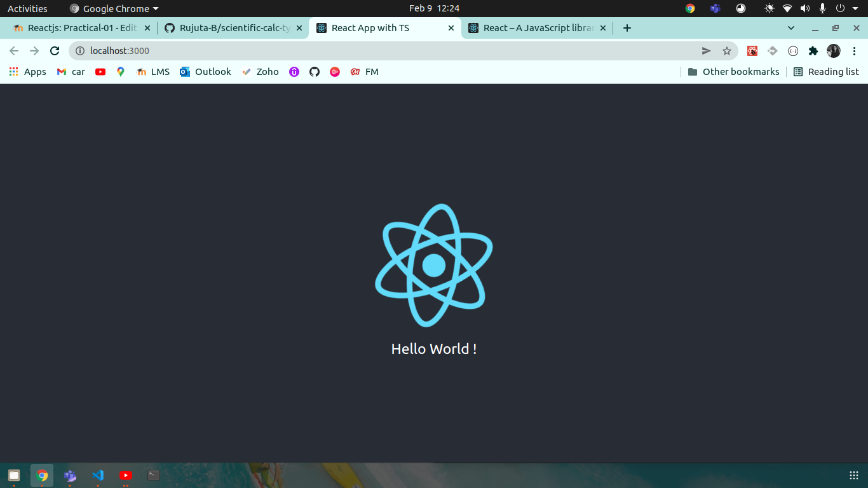Open the GitHub bookmark icon
The image size is (868, 488).
[x=315, y=72]
